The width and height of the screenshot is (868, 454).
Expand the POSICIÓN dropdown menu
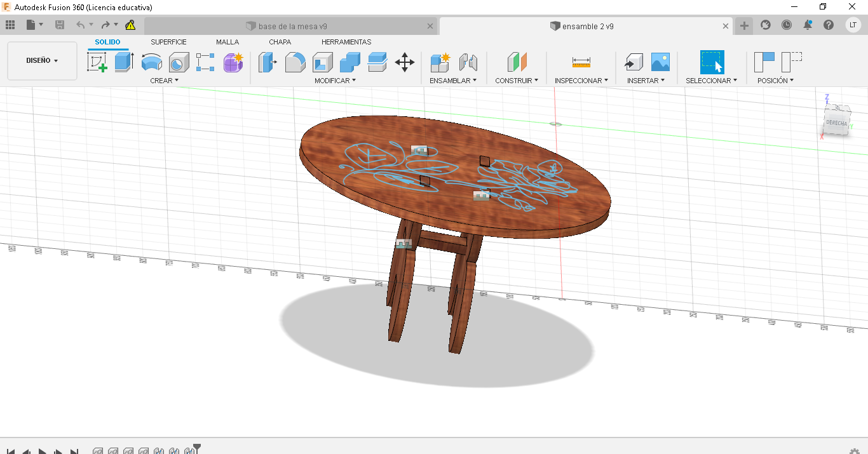tap(775, 81)
